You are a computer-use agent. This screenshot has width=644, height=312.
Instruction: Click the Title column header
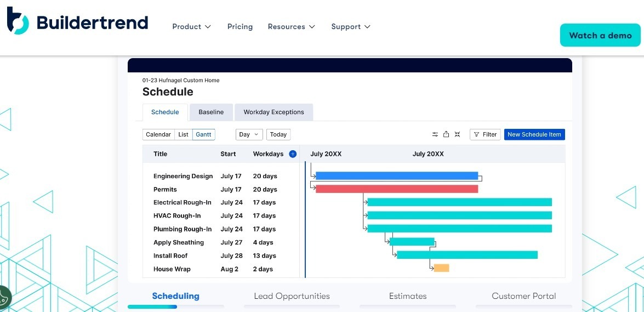[160, 154]
